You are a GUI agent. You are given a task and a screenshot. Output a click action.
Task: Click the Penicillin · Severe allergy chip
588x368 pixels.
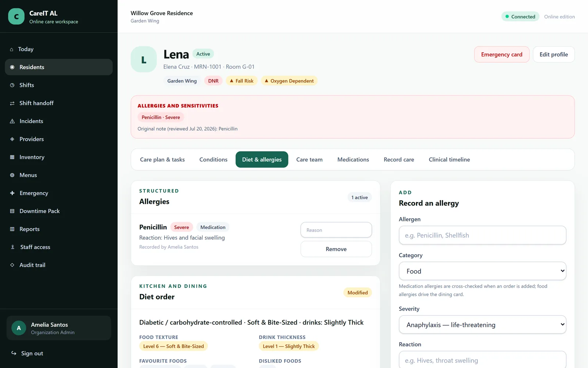(x=161, y=117)
